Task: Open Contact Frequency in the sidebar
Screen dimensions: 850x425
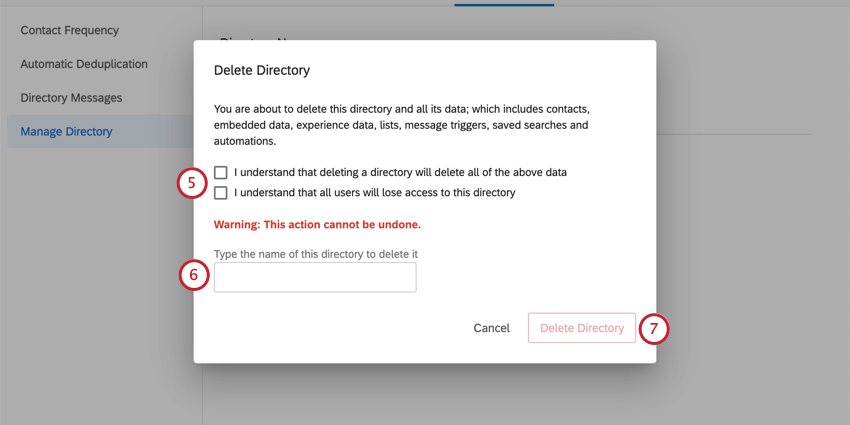Action: click(x=69, y=30)
